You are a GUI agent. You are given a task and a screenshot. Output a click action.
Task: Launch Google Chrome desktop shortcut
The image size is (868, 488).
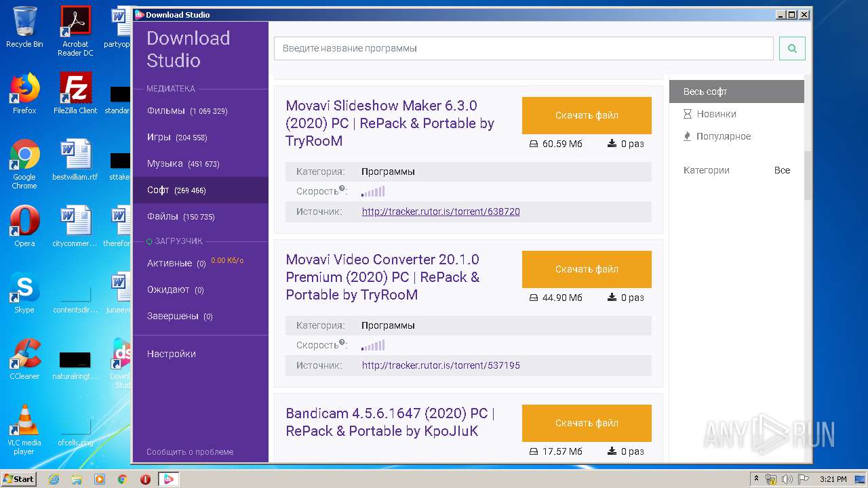point(24,164)
